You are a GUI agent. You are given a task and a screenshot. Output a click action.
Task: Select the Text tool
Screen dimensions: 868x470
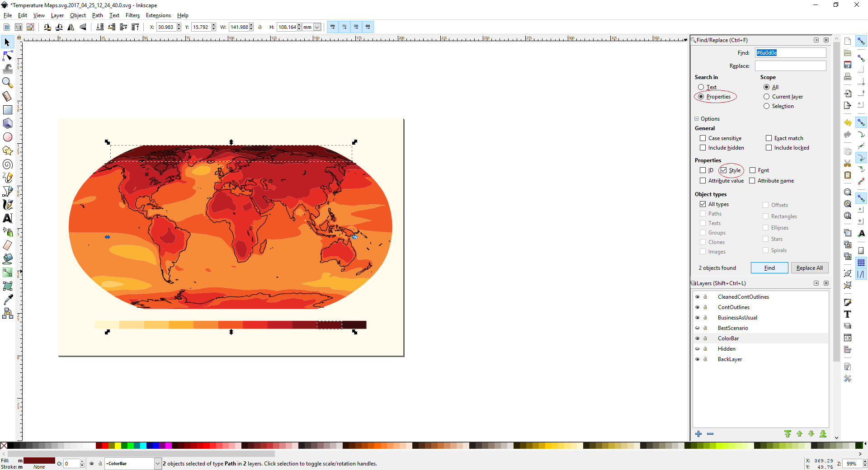click(7, 218)
